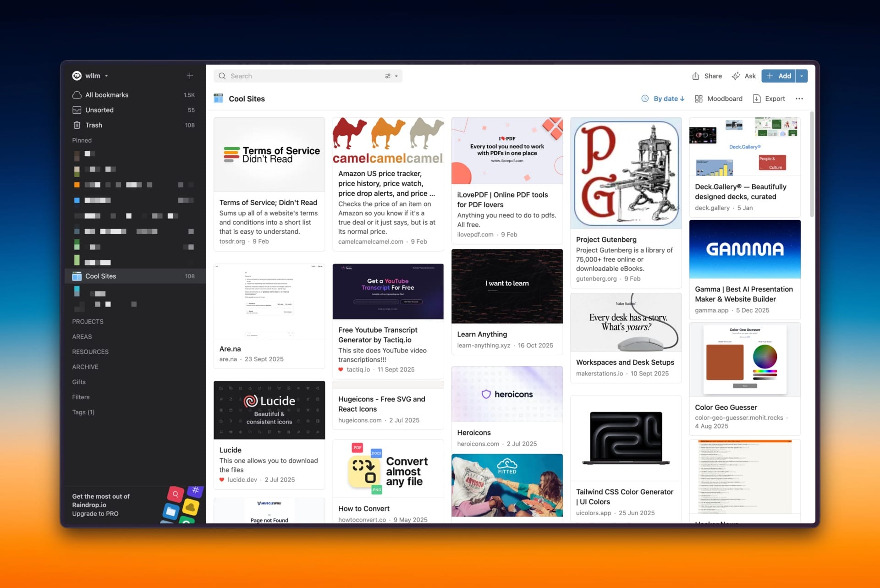This screenshot has height=588, width=880.
Task: Open the search filter options icon
Action: (388, 76)
